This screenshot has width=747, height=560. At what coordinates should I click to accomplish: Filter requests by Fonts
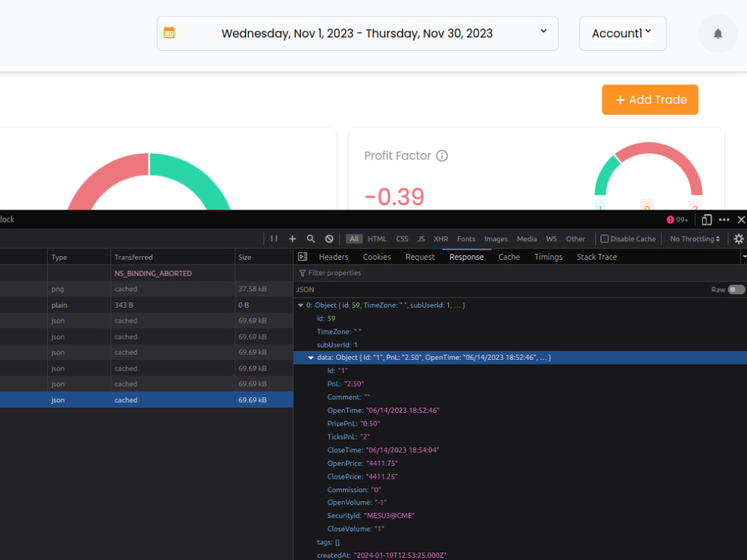466,239
